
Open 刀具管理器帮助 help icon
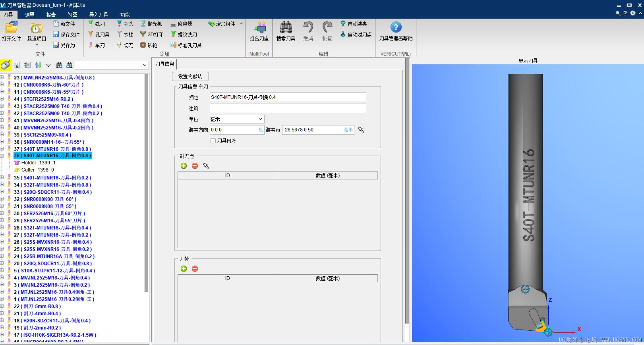[396, 28]
